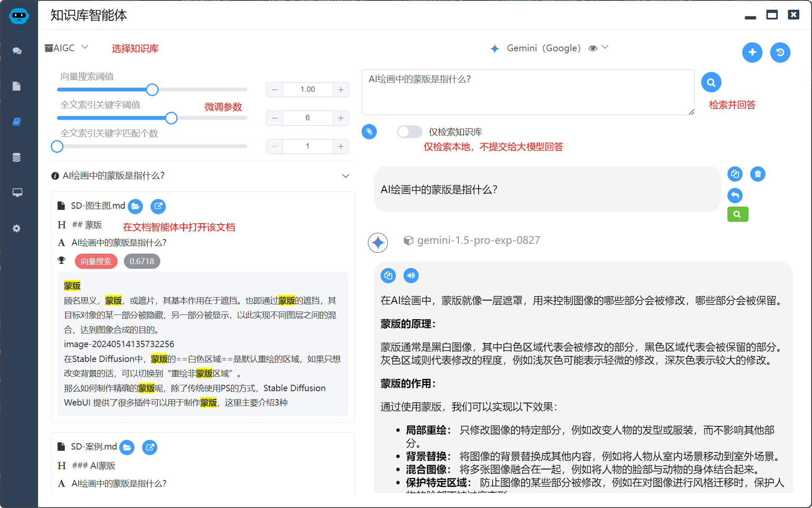This screenshot has height=508, width=812.
Task: Copy the Gemini answer text
Action: coord(388,276)
